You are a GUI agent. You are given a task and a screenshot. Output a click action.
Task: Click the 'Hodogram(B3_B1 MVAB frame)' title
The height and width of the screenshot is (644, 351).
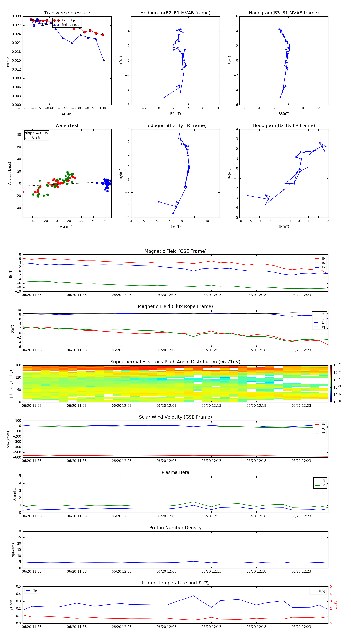284,13
